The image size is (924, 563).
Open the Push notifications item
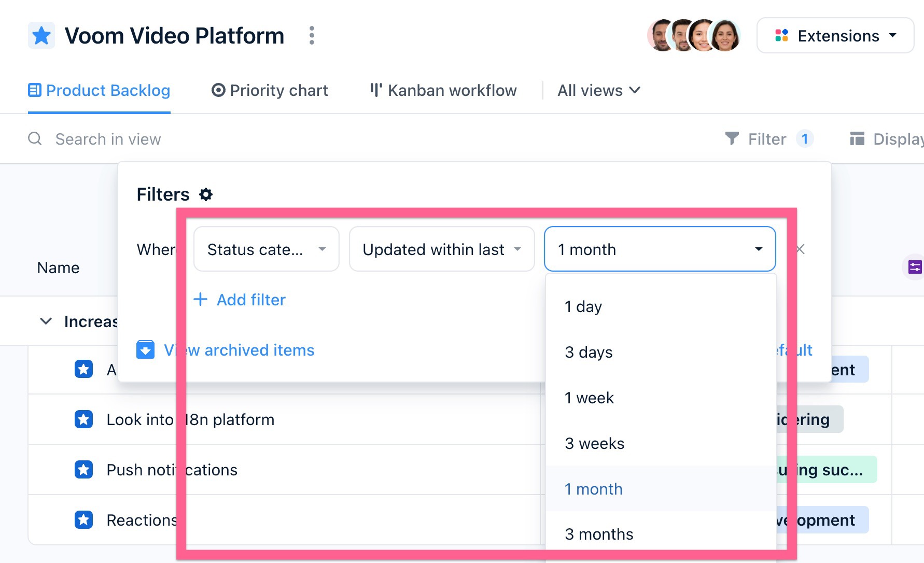pos(172,470)
